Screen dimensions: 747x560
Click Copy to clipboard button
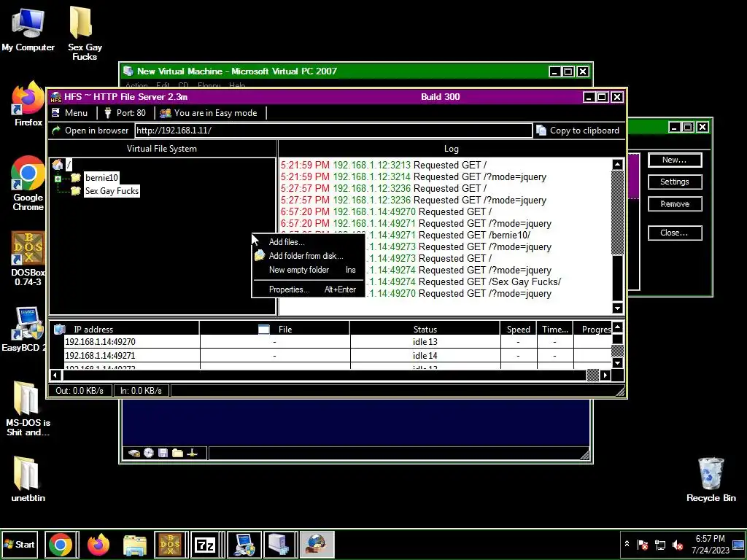click(578, 131)
